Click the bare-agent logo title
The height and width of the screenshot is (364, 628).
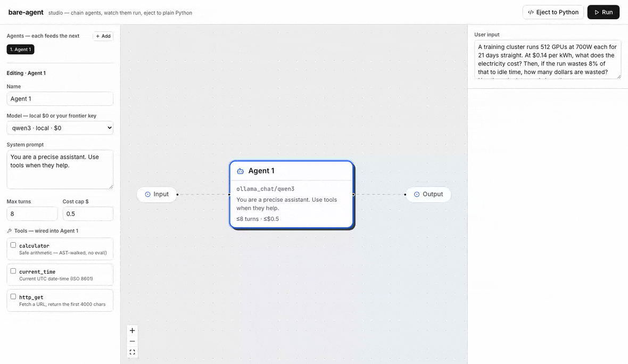pos(26,12)
